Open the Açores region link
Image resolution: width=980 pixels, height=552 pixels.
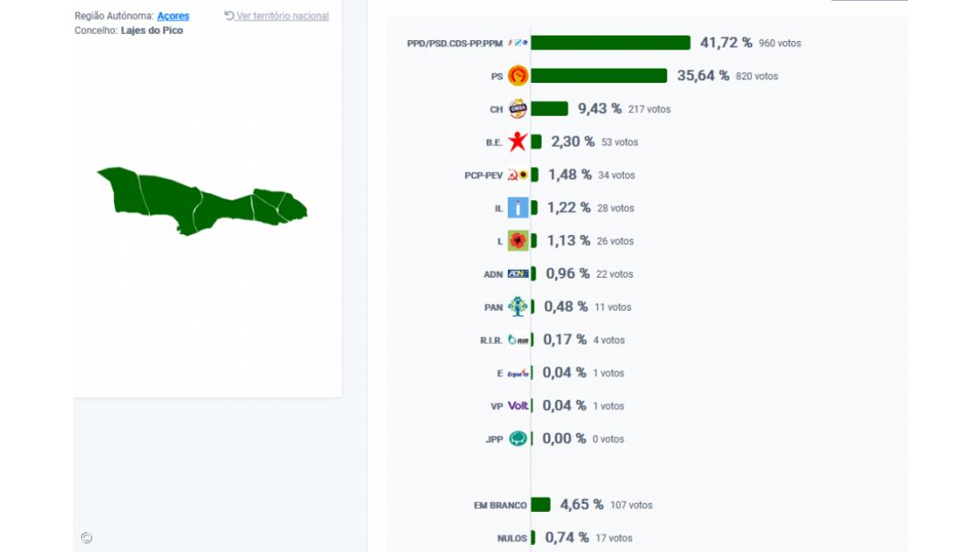point(173,16)
